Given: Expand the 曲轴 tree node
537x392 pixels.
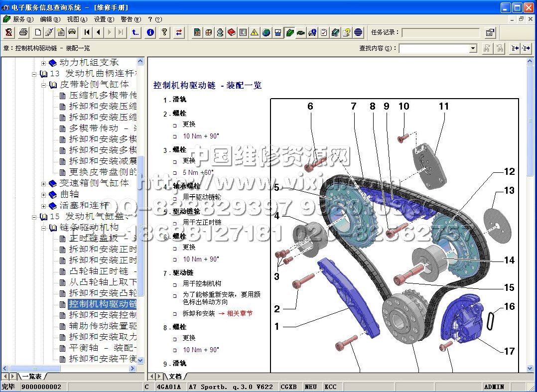Looking at the screenshot, I should pos(43,195).
